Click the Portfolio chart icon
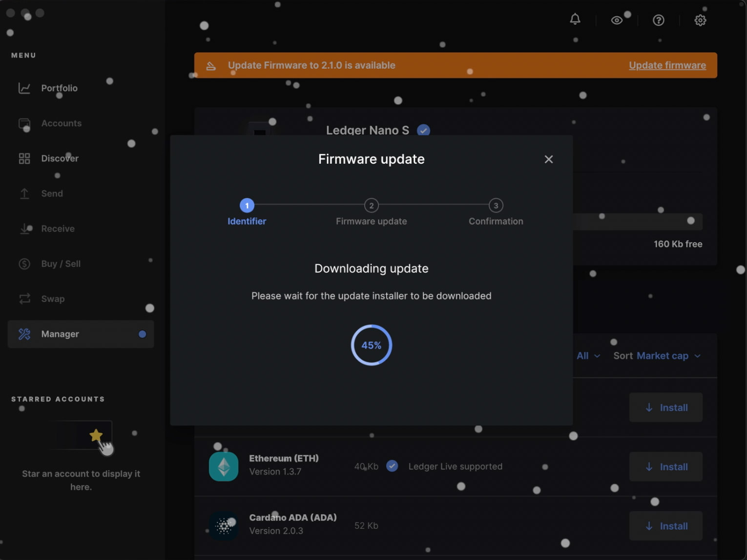 coord(24,88)
